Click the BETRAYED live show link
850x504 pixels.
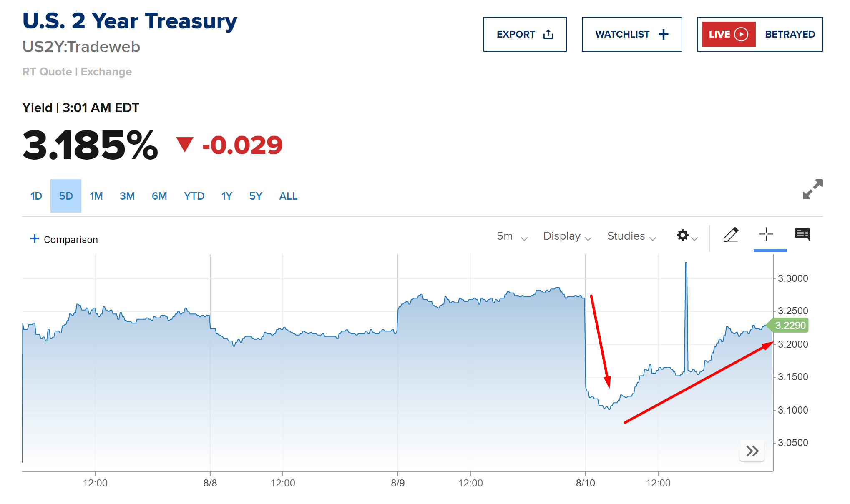coord(790,34)
